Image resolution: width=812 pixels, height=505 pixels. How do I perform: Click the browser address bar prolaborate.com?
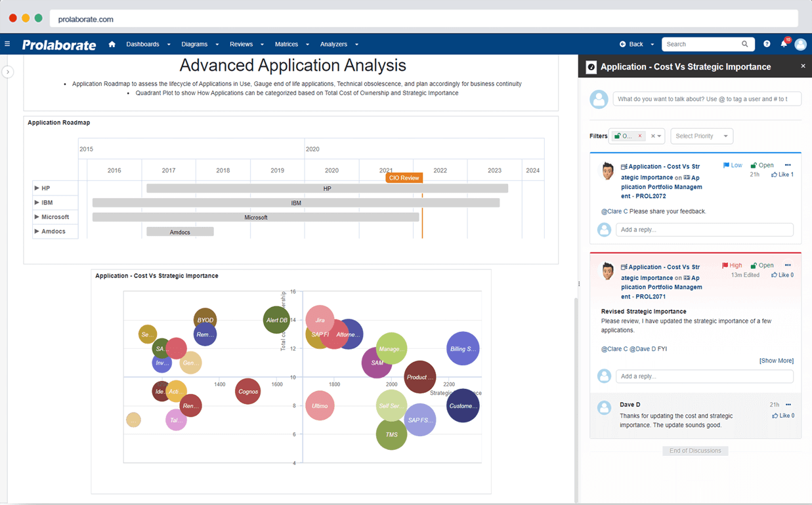(x=424, y=19)
